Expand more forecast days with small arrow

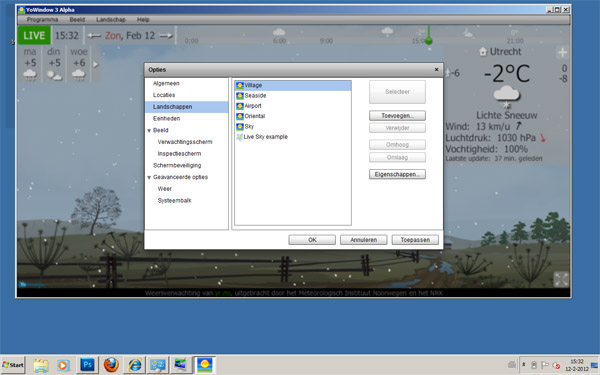(x=96, y=64)
